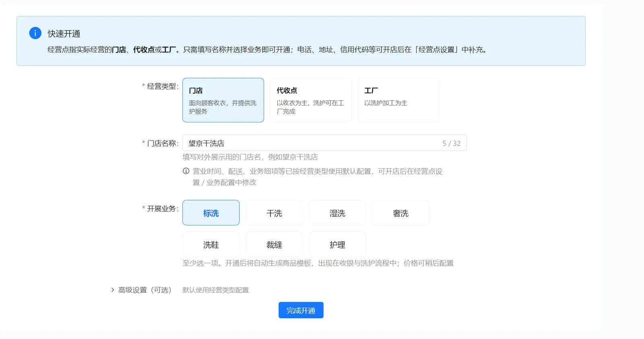Expand 高级设置（可选） section

click(141, 290)
